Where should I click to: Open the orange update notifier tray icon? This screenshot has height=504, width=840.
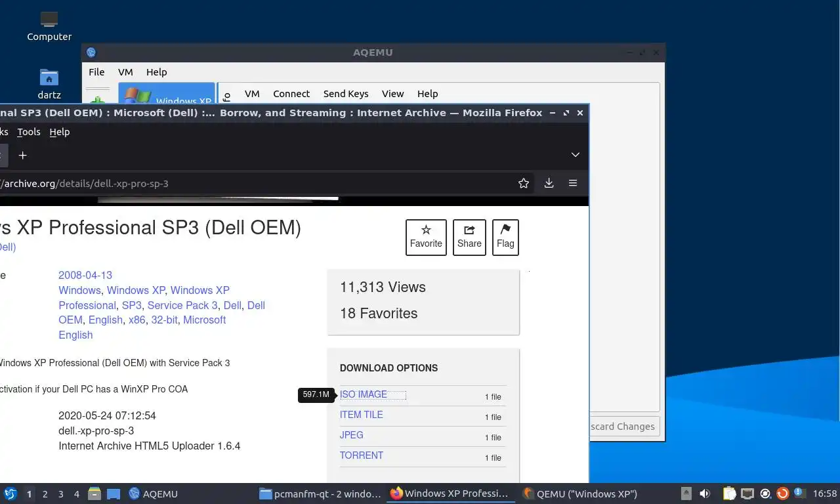coord(782,493)
